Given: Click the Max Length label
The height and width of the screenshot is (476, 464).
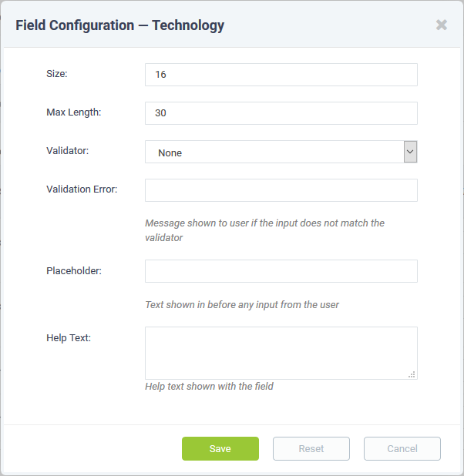Looking at the screenshot, I should pos(73,112).
